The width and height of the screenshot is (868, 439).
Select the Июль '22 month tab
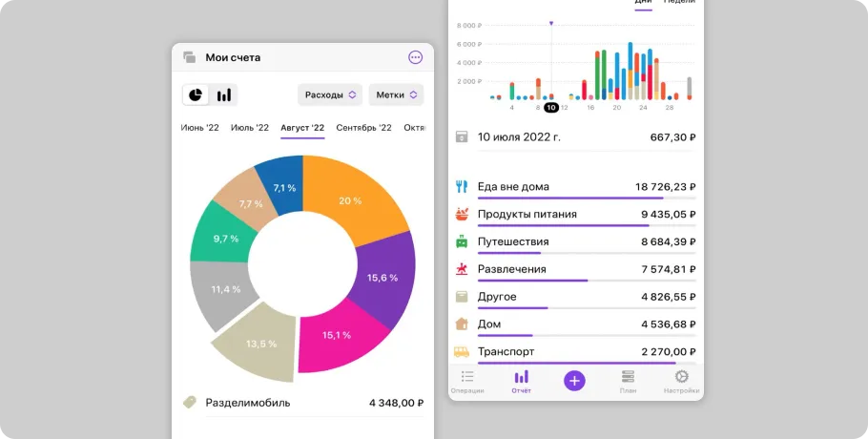click(250, 128)
